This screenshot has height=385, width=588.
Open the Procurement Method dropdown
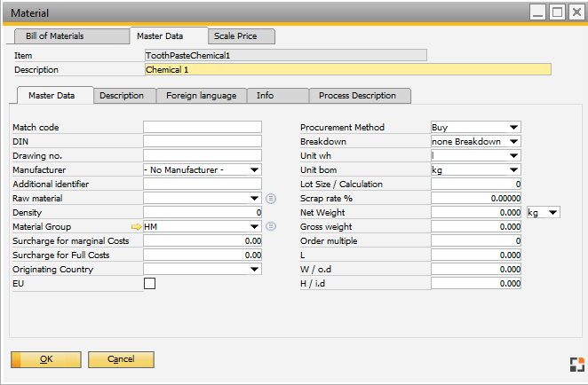click(514, 128)
